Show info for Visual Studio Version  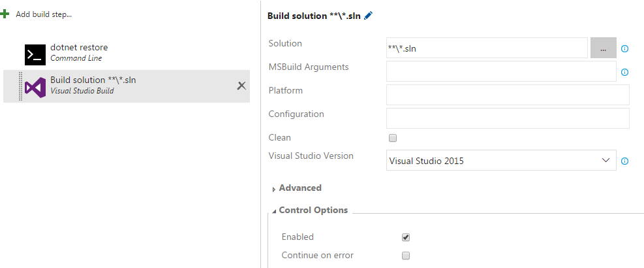click(x=624, y=161)
